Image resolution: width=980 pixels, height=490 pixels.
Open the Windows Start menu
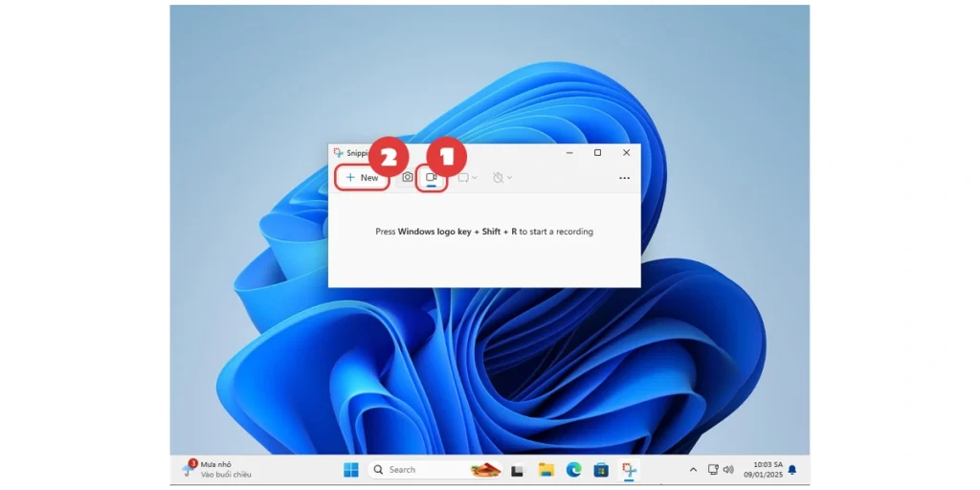click(x=351, y=470)
